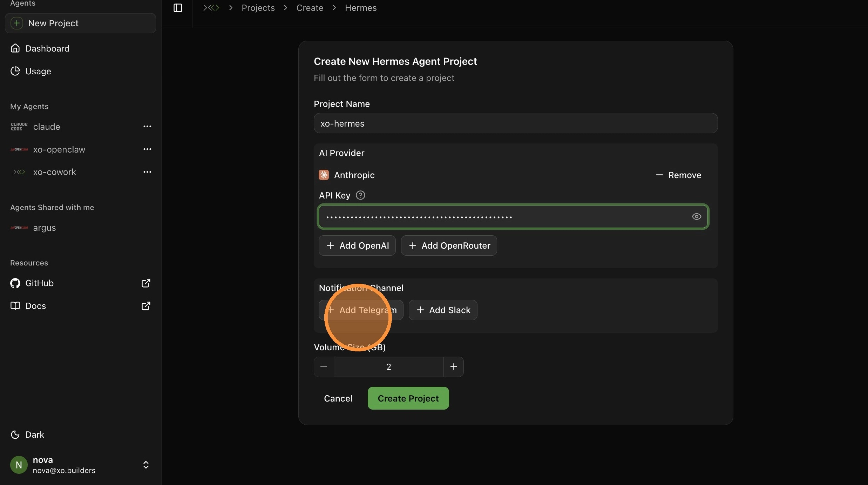The height and width of the screenshot is (485, 868).
Task: Select xo-cowork agent in sidebar
Action: pos(54,172)
